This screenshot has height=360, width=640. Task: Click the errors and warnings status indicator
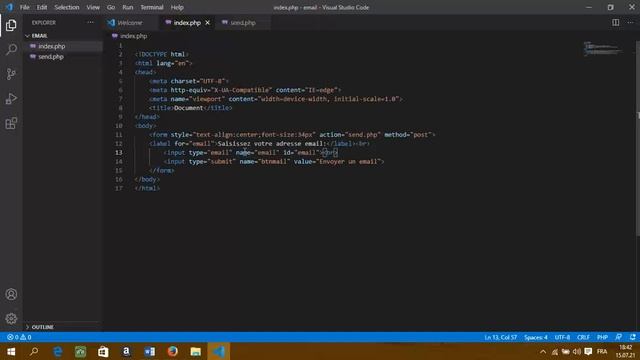pos(19,337)
